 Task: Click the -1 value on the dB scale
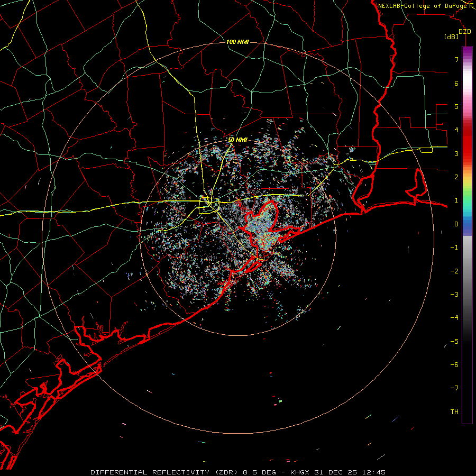click(454, 248)
